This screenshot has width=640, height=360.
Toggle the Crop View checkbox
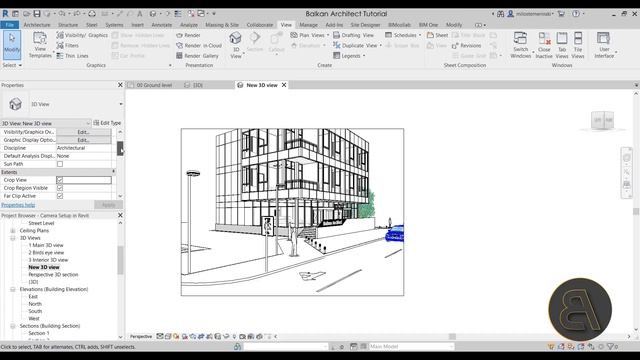coord(60,180)
